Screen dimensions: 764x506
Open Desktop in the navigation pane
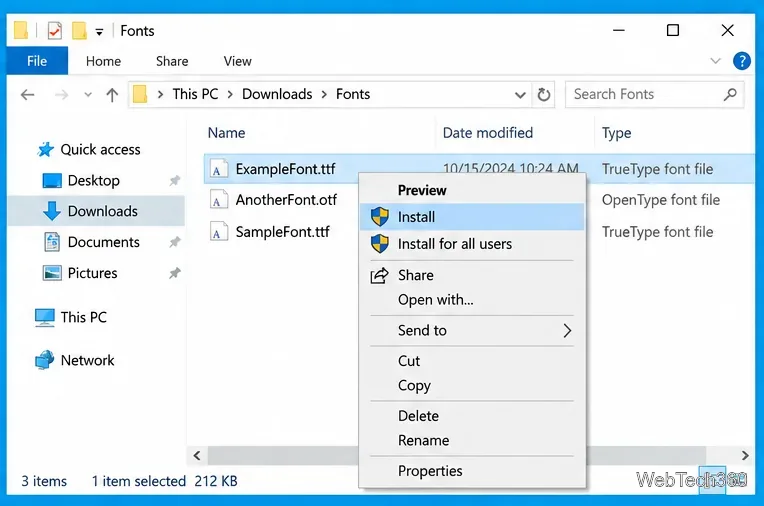(x=94, y=181)
